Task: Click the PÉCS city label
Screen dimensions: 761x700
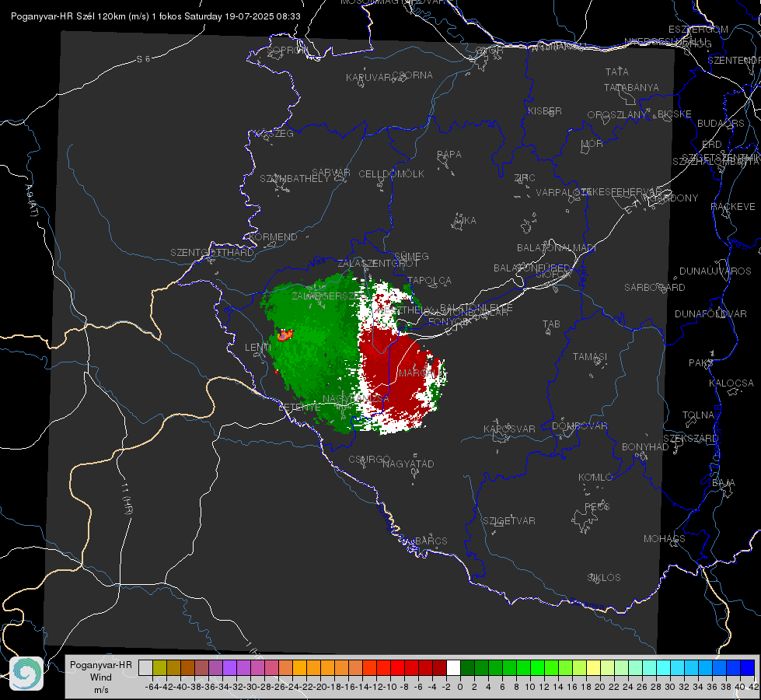Action: coord(596,506)
